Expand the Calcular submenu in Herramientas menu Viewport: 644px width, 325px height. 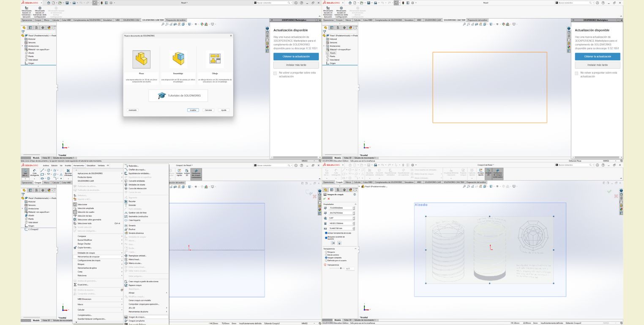point(97,310)
